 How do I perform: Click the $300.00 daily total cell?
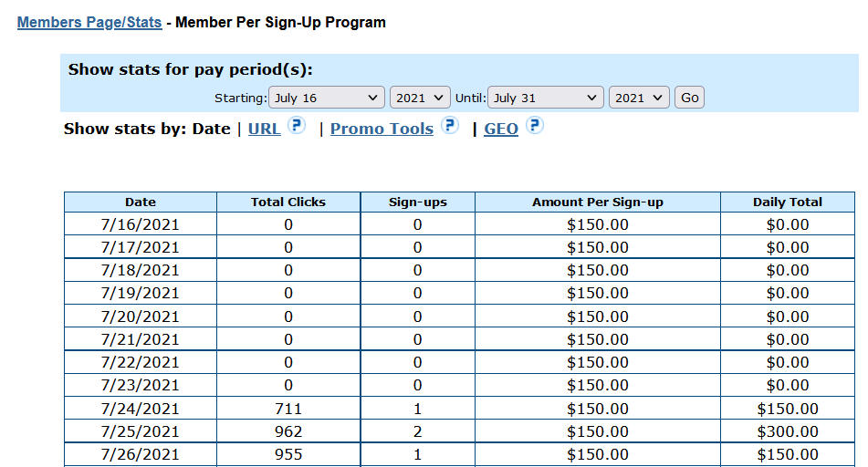click(788, 431)
